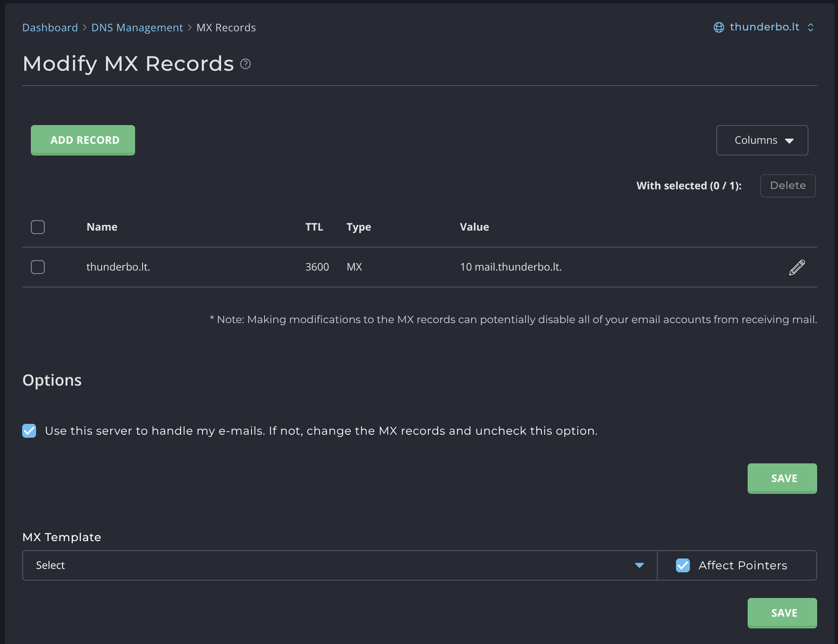Uncheck 'Use this server to handle my e-mails'

pos(29,431)
